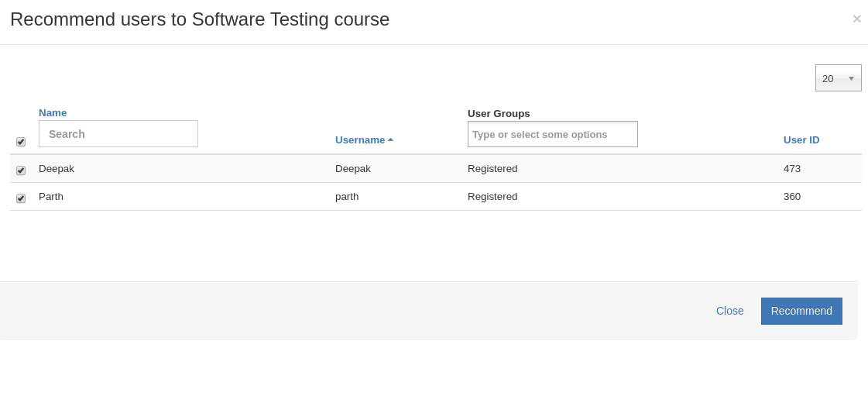Click the Name search input field

point(118,134)
